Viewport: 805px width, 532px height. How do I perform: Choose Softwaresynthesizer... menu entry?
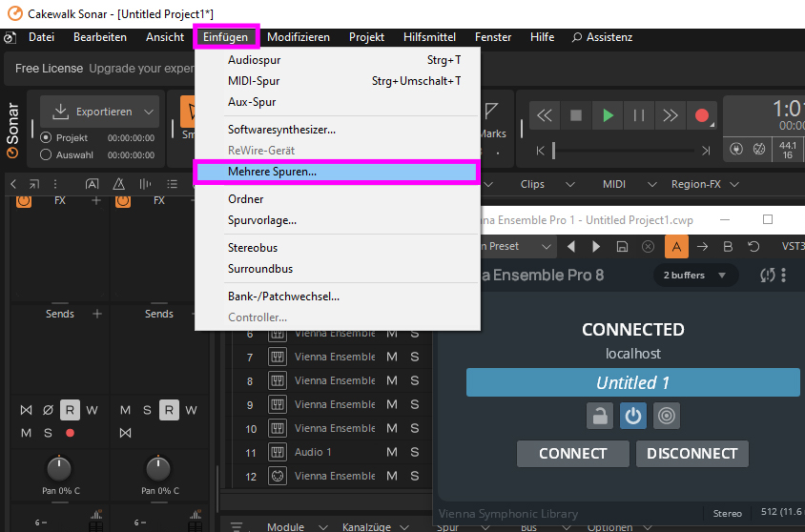pos(337,130)
